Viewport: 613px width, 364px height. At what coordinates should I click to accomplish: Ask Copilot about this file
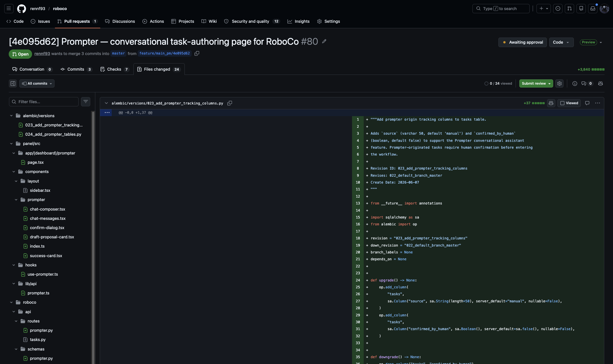(551, 103)
